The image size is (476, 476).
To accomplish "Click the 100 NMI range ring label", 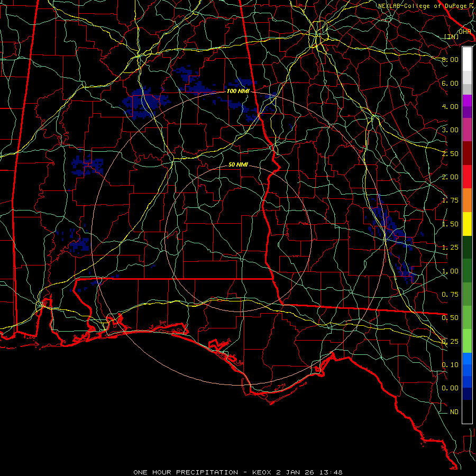I will click(x=238, y=91).
